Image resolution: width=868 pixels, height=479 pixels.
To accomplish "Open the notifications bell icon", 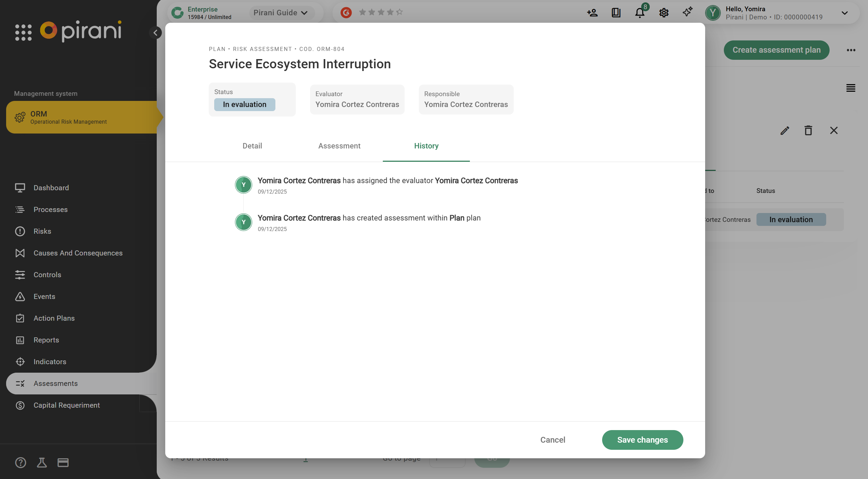I will pos(640,13).
